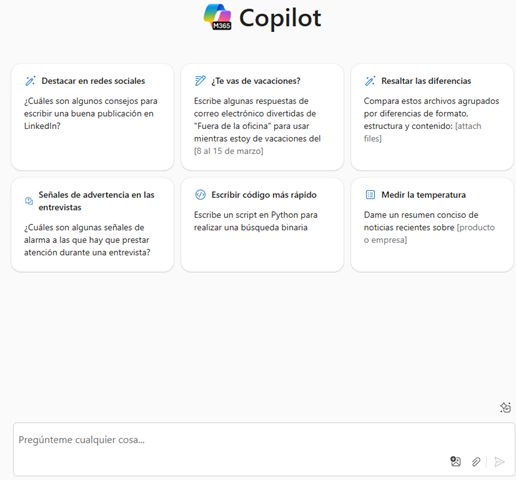Click the Copilot title text

[280, 18]
